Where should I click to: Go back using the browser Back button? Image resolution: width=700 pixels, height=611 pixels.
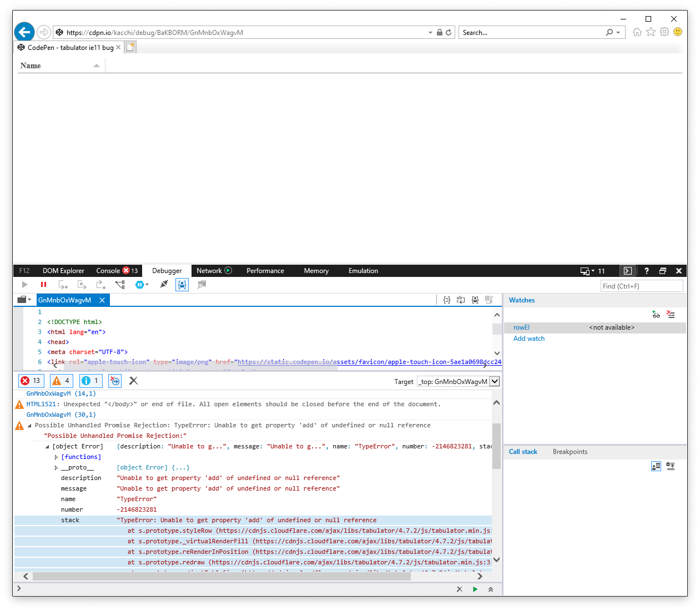tap(24, 32)
